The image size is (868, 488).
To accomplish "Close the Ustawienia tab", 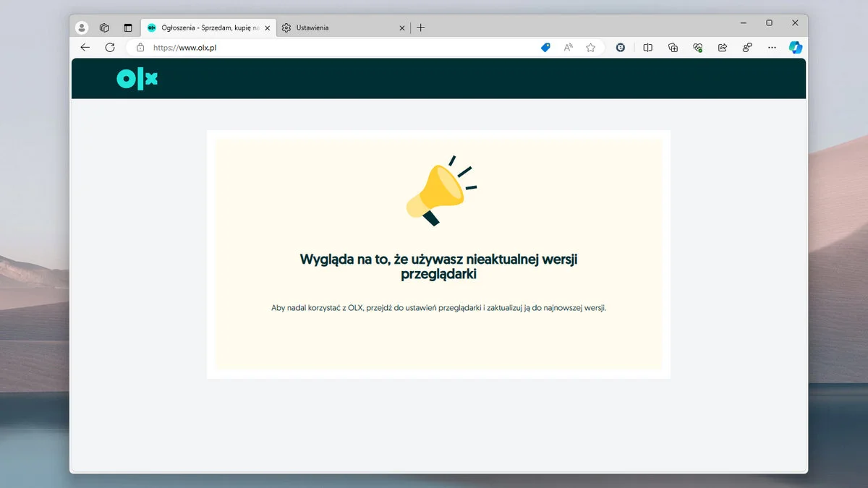I will 403,27.
